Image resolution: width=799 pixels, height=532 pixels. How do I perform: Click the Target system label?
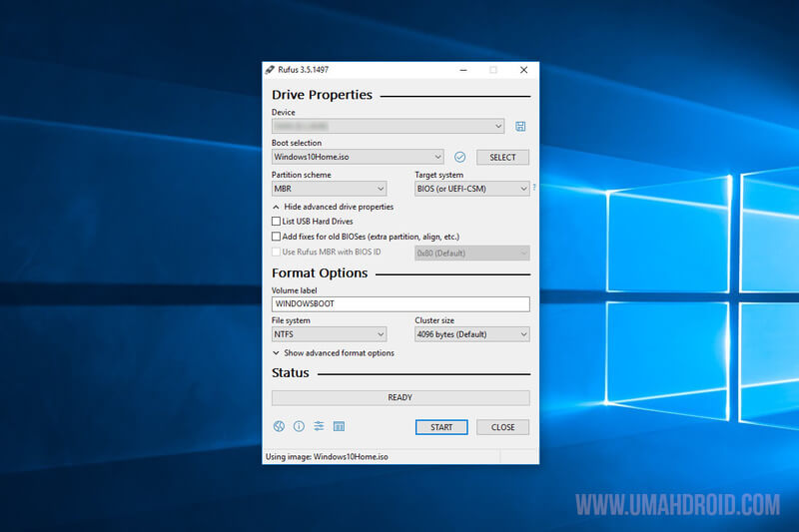click(x=438, y=175)
